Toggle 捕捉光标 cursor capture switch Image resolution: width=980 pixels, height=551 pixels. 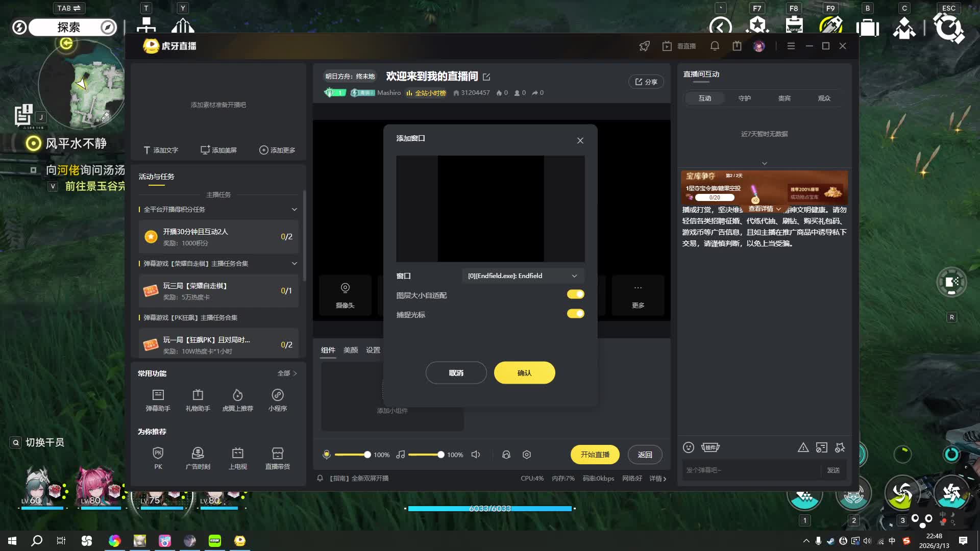[x=575, y=314]
